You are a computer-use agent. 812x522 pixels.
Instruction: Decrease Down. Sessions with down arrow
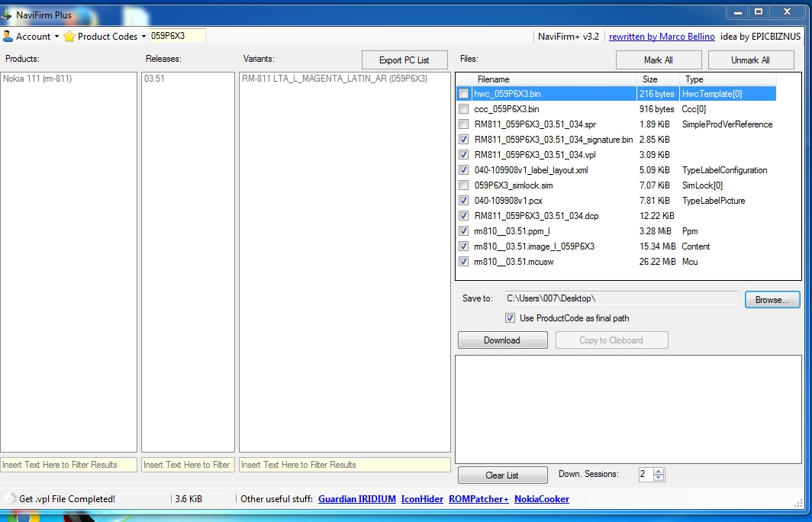click(x=659, y=478)
